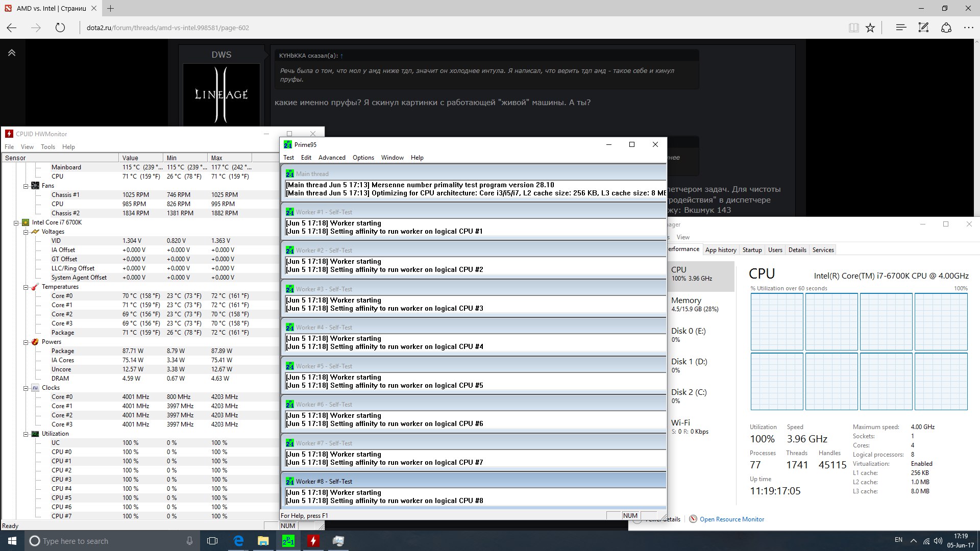Collapse the Temperatures tree node
The width and height of the screenshot is (980, 551).
[x=26, y=287]
